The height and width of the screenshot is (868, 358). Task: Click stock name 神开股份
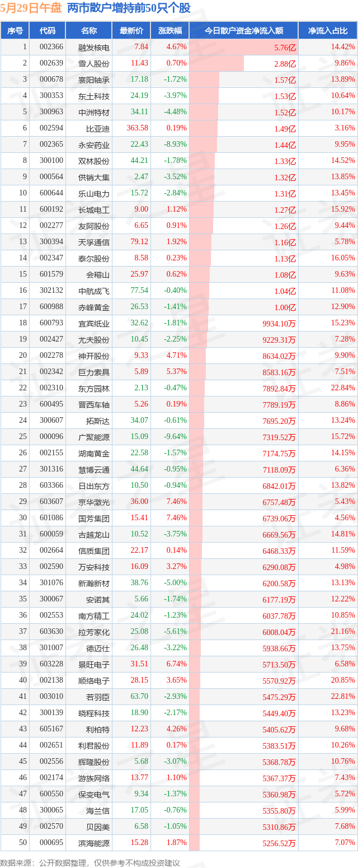(94, 356)
